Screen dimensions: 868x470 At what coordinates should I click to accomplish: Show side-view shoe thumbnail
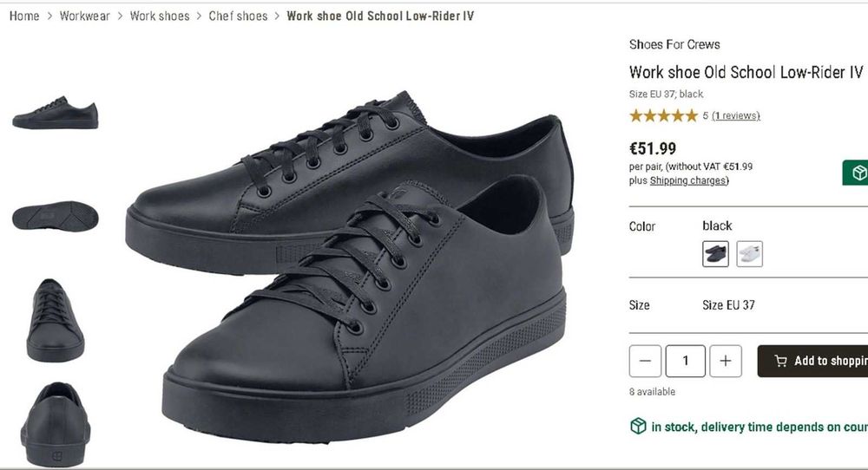click(x=55, y=114)
